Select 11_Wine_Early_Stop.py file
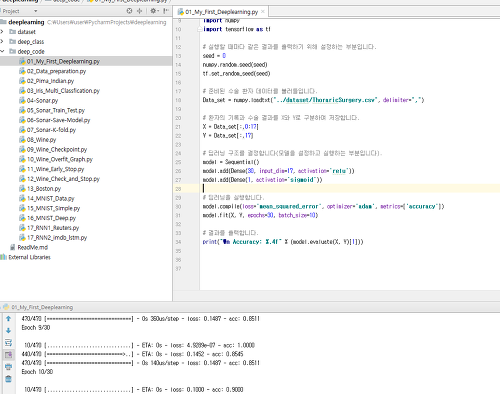This screenshot has width=500, height=394. 52,169
